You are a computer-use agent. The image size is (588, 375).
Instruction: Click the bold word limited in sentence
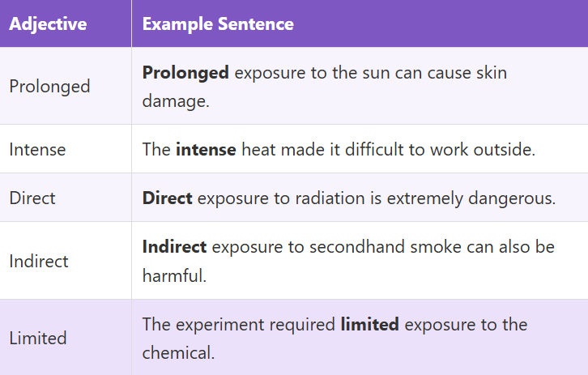coord(369,325)
